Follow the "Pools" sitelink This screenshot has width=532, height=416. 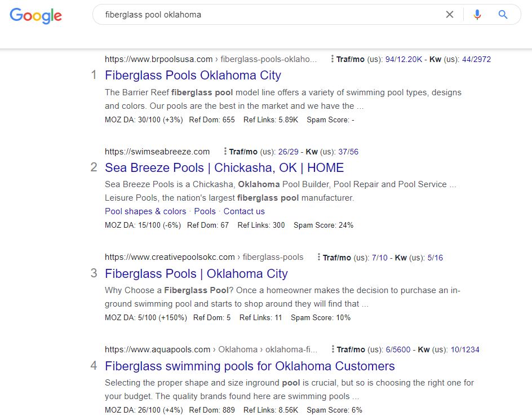(205, 211)
